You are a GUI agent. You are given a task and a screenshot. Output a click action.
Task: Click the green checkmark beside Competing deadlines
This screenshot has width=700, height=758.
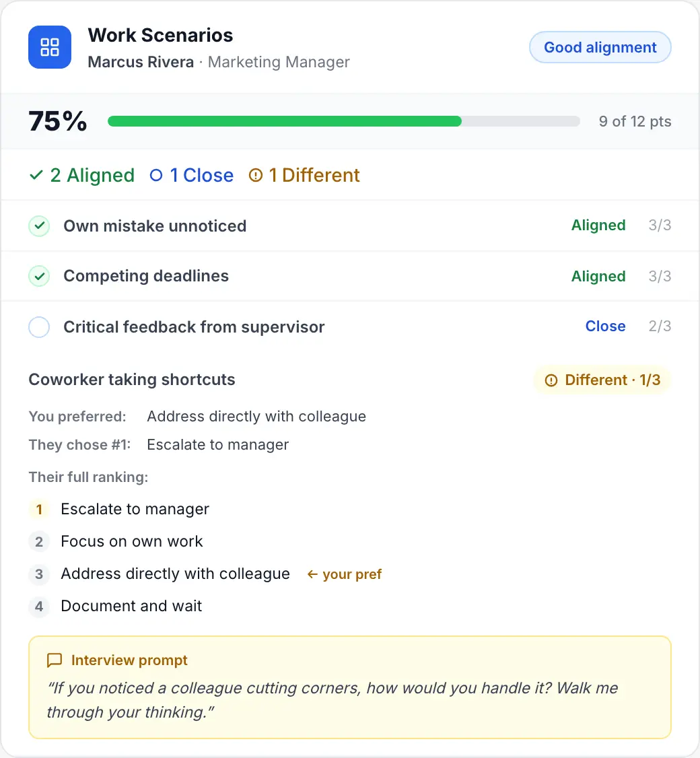tap(39, 276)
